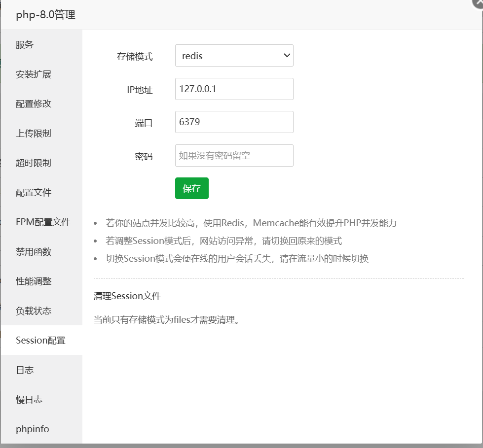483x448 pixels.
Task: Select redis in the storage mode selector
Action: pos(234,56)
